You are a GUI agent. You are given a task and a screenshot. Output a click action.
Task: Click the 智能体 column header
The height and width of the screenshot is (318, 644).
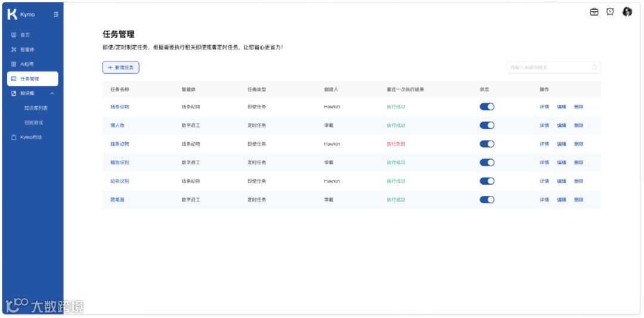click(188, 89)
